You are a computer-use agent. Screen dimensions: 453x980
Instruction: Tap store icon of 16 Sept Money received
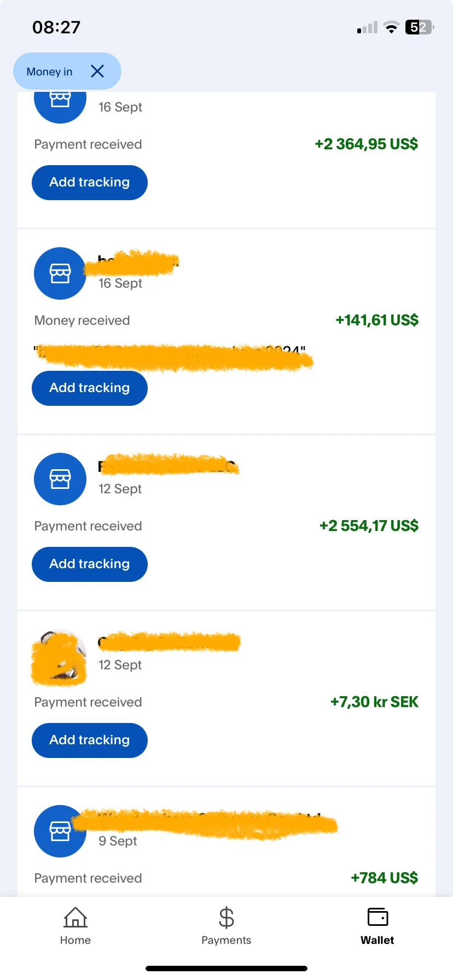pos(60,273)
